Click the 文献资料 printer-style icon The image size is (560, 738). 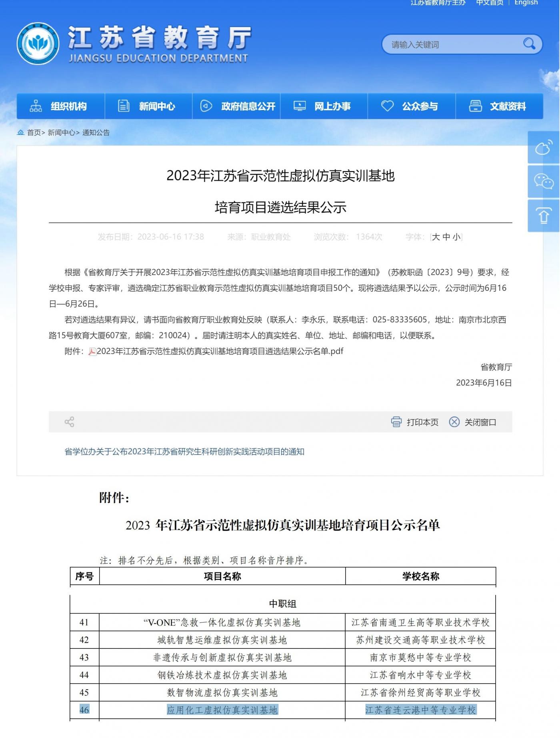[475, 106]
